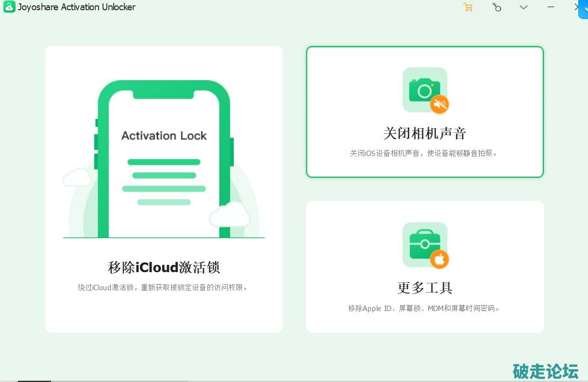
Task: Click the orange muted speaker badge
Action: (x=439, y=104)
